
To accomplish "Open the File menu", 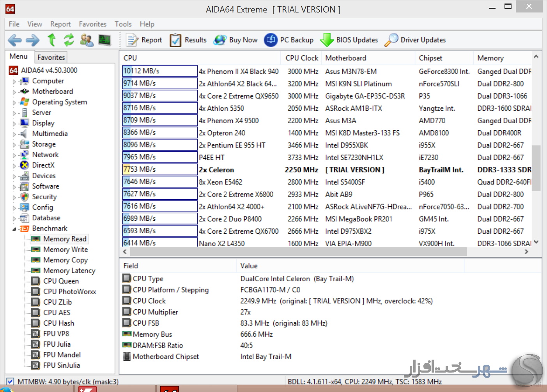I will click(x=14, y=24).
